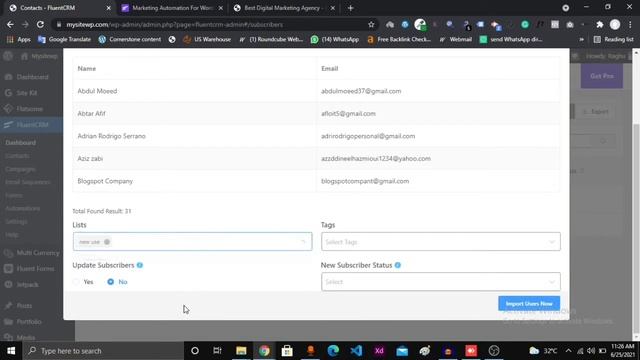
Task: Open Chrome profile avatar
Action: click(615, 24)
